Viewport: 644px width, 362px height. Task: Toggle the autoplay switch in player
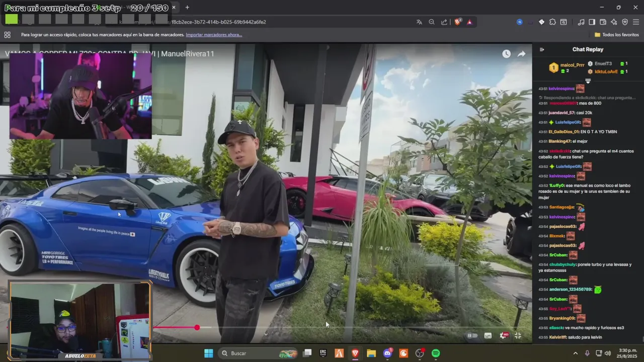(472, 335)
